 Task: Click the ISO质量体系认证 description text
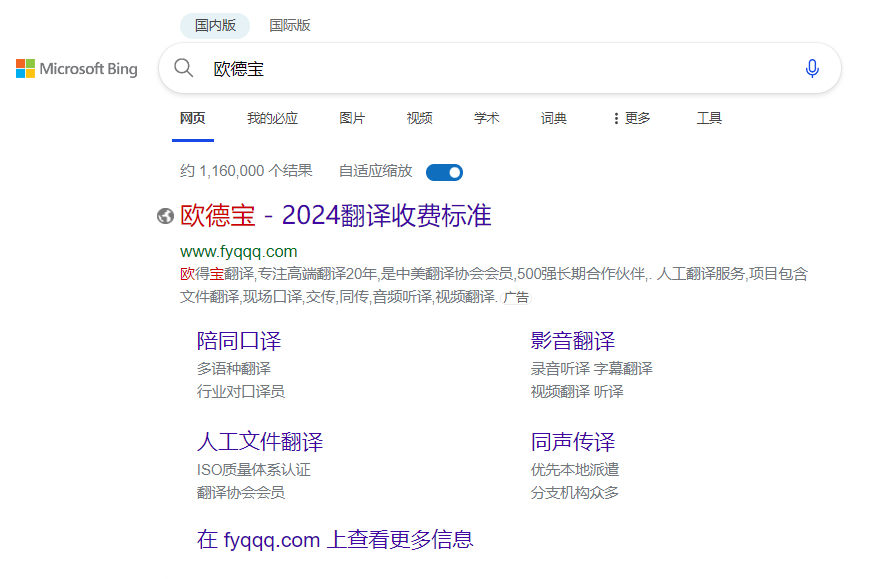point(254,470)
